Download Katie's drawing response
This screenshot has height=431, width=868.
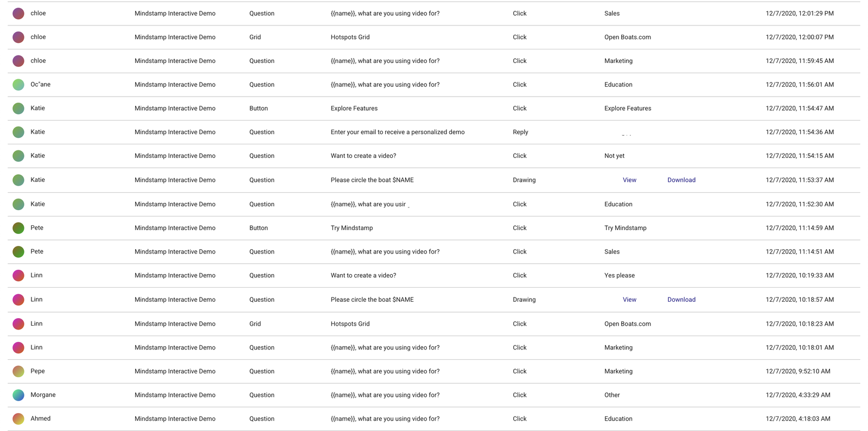[x=681, y=180]
